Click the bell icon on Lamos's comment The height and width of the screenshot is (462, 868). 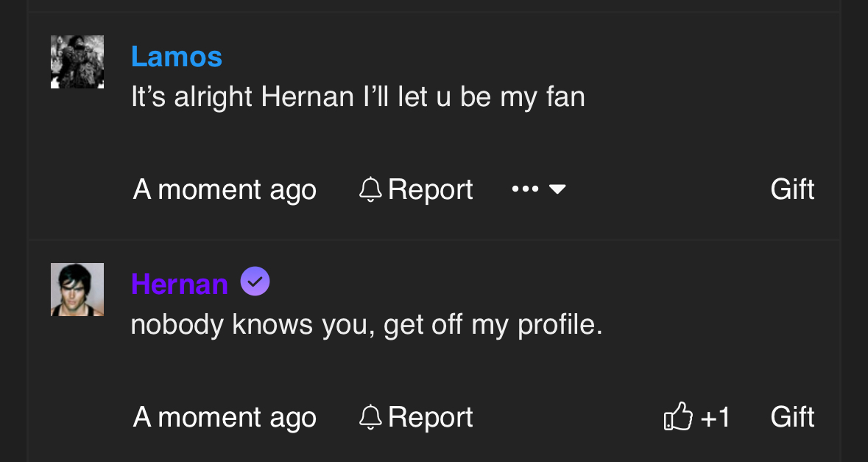pyautogui.click(x=370, y=189)
